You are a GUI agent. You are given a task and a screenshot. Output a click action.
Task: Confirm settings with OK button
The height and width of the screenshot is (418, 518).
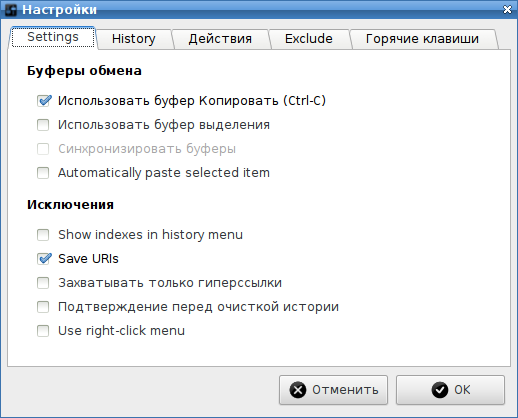(x=450, y=390)
